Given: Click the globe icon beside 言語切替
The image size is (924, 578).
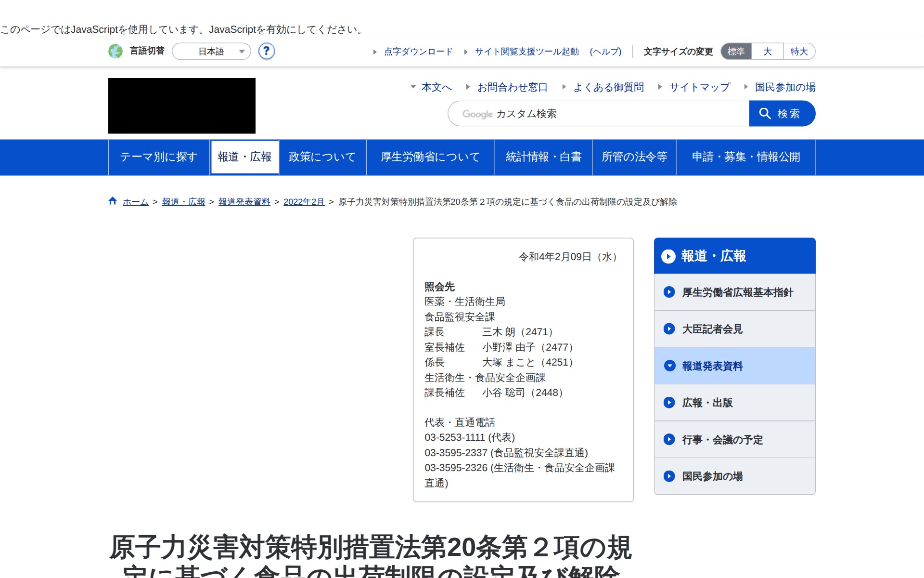Looking at the screenshot, I should pos(115,51).
